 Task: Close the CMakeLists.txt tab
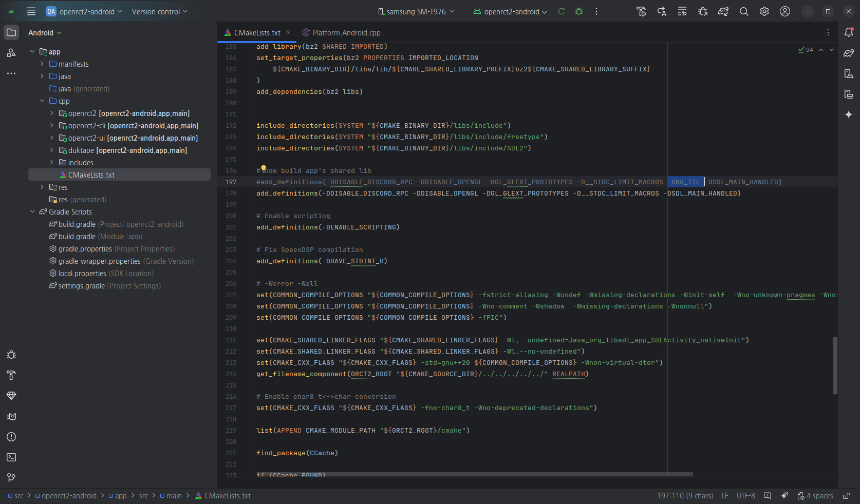(x=288, y=32)
